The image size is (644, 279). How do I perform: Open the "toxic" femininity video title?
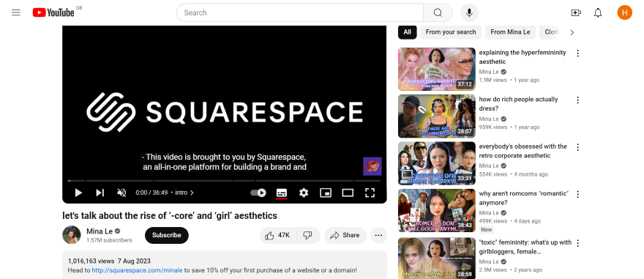(x=525, y=247)
